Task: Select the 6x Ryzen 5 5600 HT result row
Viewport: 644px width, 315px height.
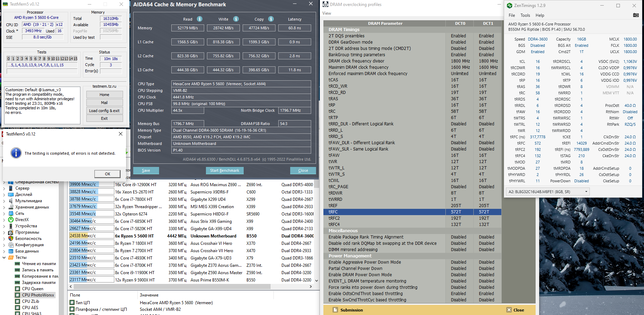Action: point(191,236)
